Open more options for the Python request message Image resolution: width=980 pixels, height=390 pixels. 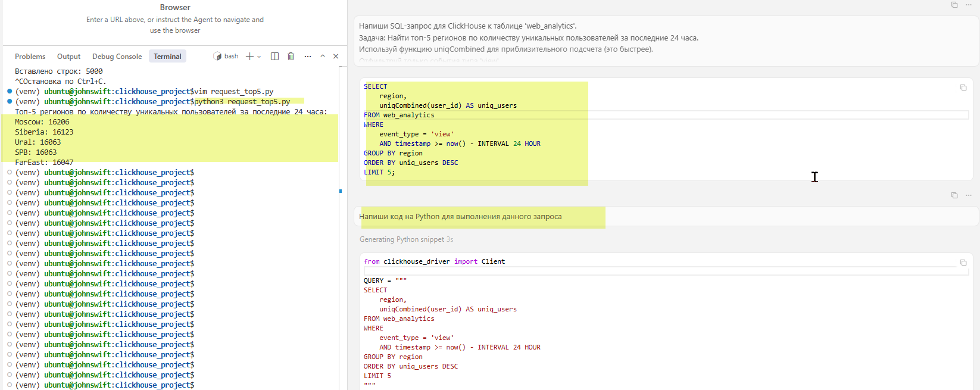[x=969, y=195]
